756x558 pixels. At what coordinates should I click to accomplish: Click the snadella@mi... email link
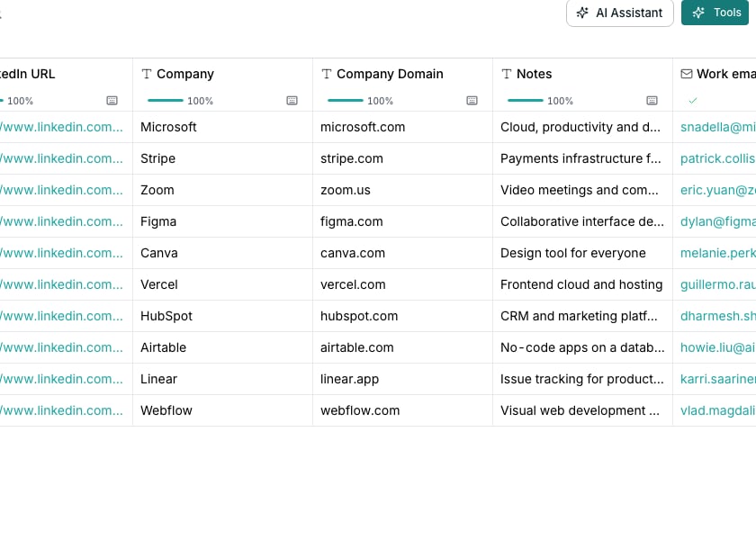(718, 127)
